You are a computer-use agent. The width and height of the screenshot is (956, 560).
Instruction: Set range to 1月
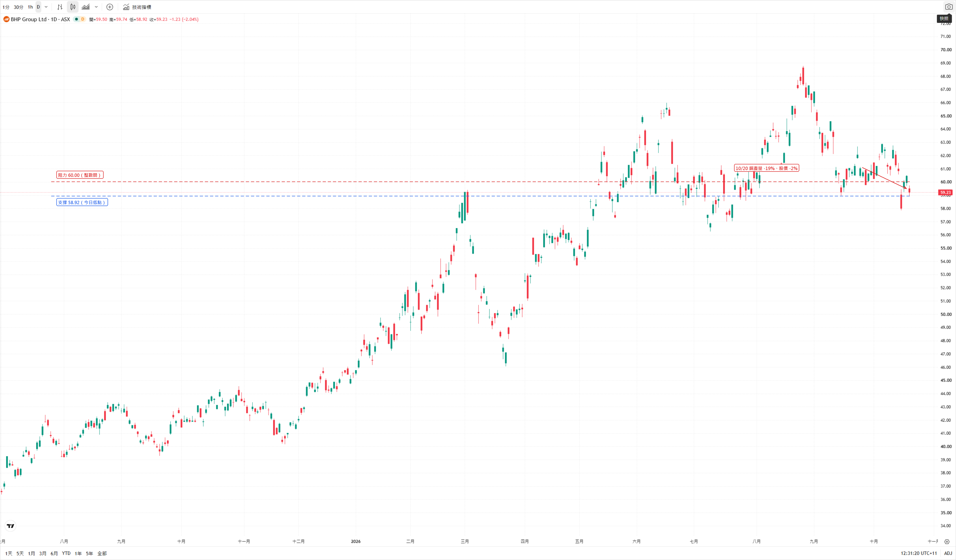point(31,554)
